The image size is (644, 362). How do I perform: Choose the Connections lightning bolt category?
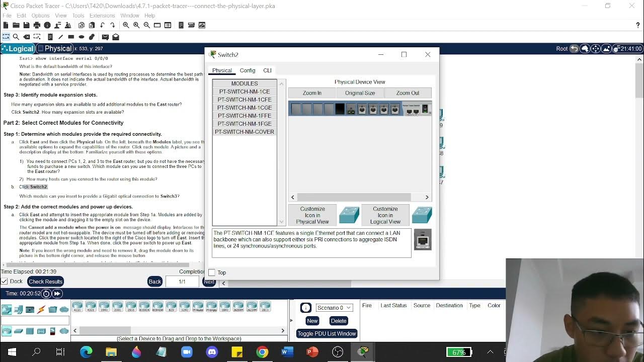(41, 310)
